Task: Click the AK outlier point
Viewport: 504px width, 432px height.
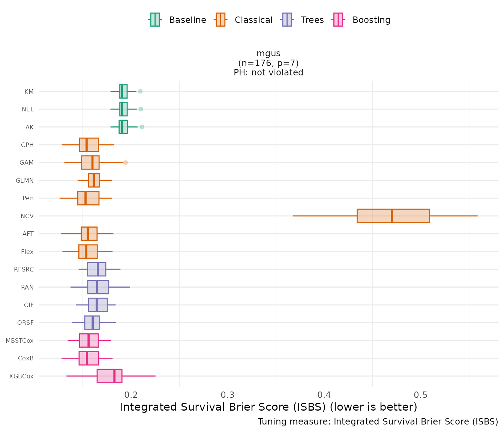Action: [142, 127]
